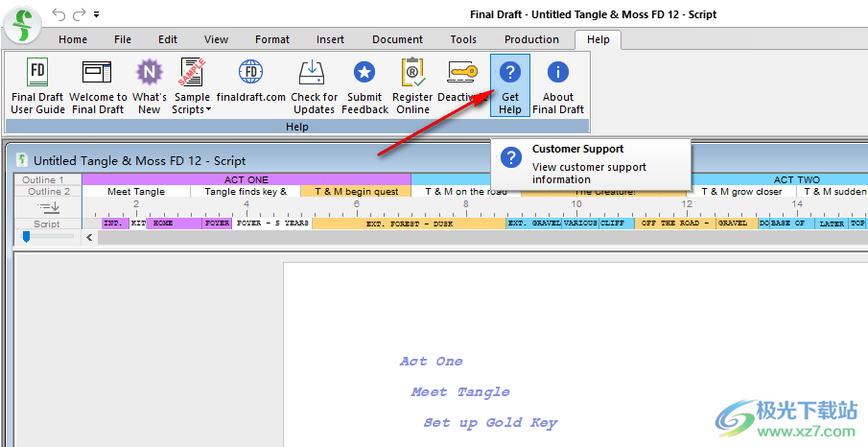Open About Final Draft

pyautogui.click(x=558, y=86)
